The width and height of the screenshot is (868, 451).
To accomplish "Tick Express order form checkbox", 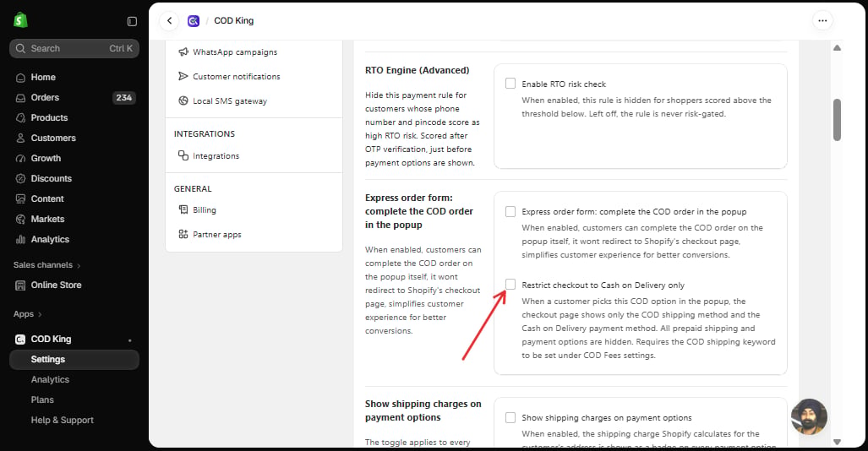I will point(510,211).
